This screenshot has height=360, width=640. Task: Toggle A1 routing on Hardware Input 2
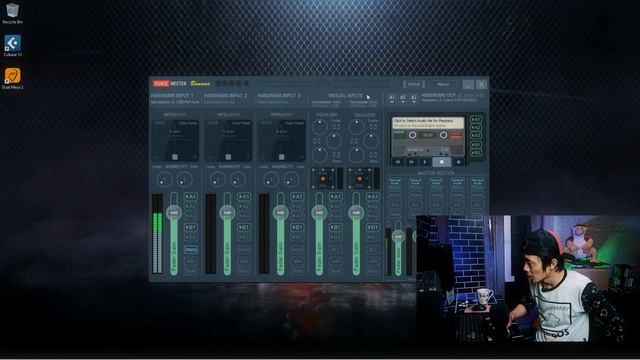coord(244,196)
